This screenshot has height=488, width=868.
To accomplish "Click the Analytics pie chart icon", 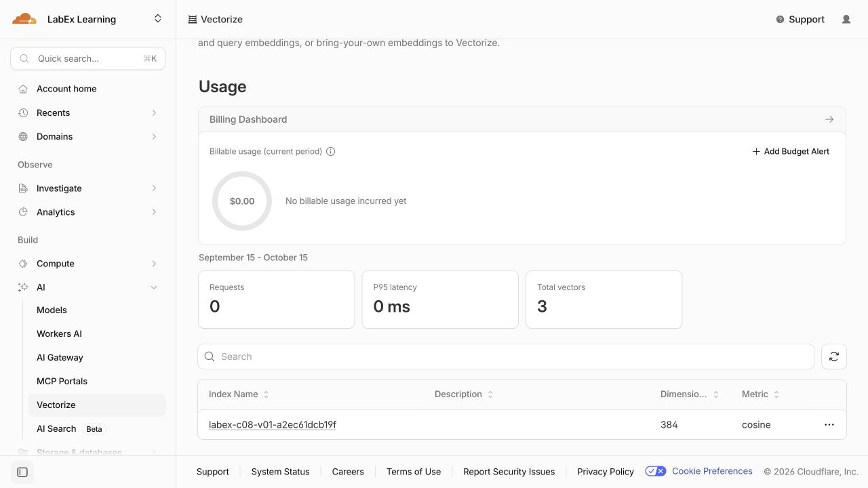I will (x=23, y=212).
